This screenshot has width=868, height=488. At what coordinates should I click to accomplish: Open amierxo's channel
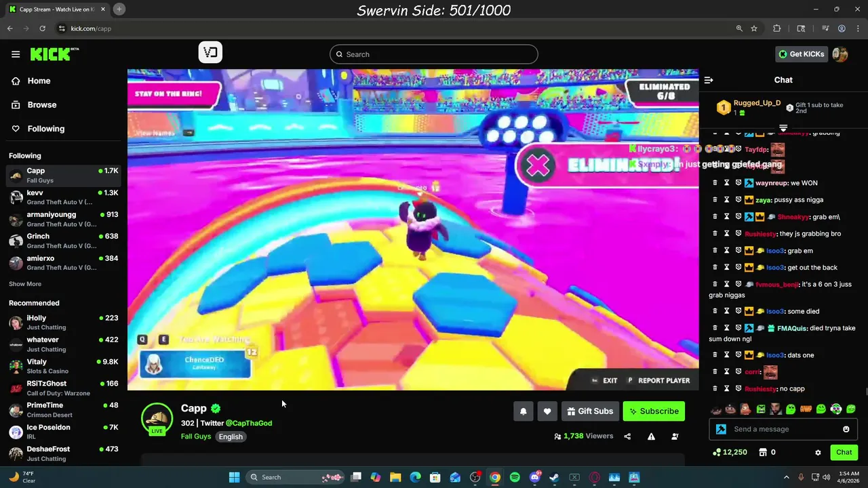[x=63, y=262]
